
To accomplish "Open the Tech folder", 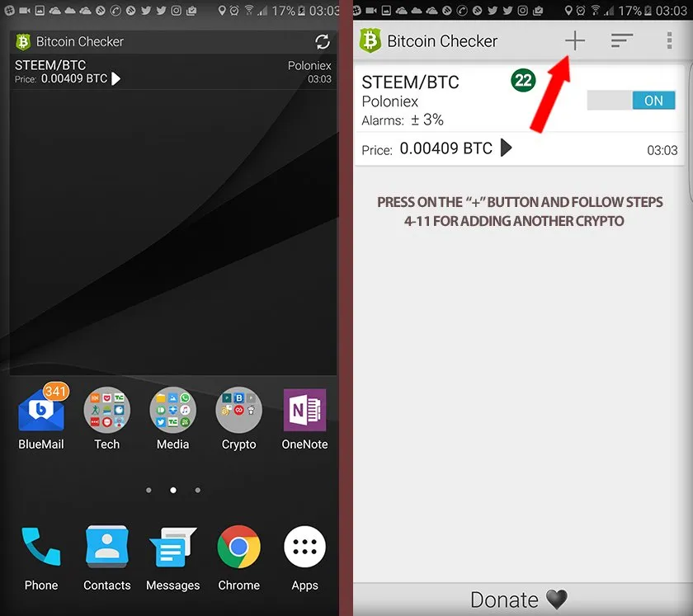I will click(106, 418).
